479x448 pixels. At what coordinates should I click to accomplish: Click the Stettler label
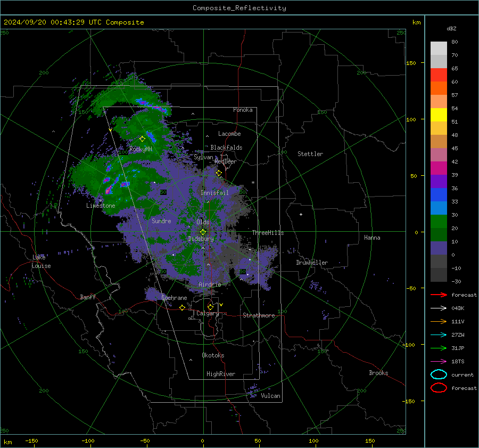click(310, 154)
